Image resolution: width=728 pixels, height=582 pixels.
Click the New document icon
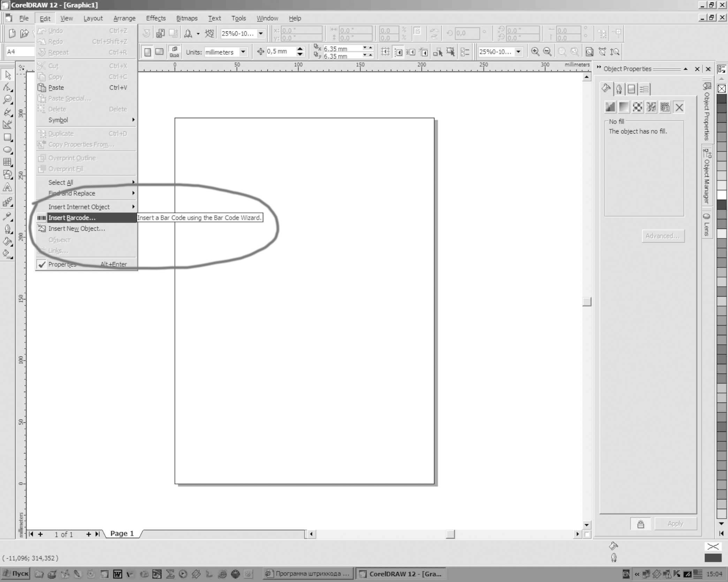point(12,33)
